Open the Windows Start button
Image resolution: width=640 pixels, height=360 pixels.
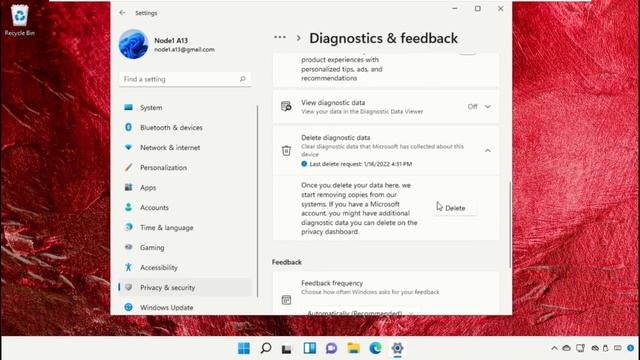pyautogui.click(x=244, y=348)
